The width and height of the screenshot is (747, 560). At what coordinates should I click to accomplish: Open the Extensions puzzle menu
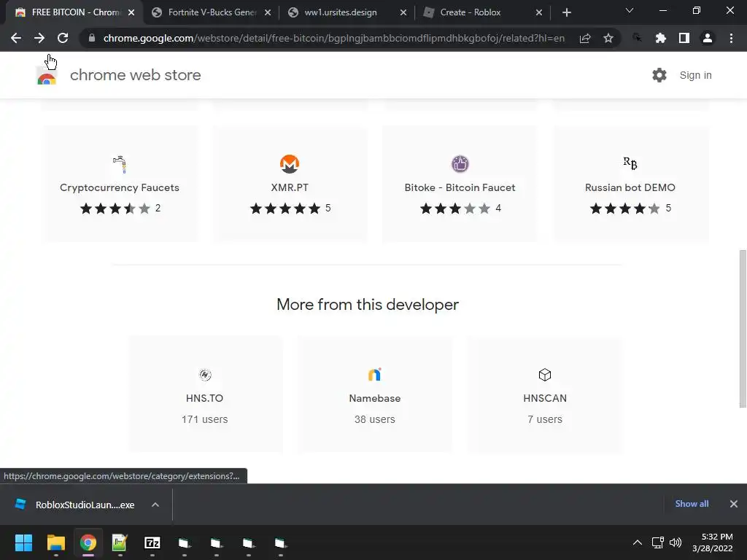pyautogui.click(x=660, y=38)
